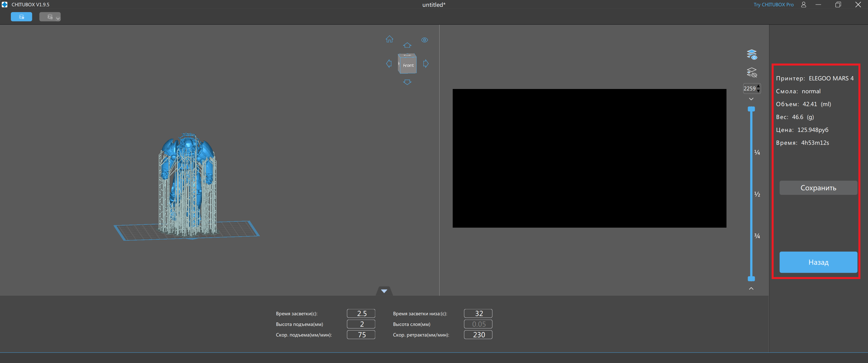Viewport: 868px width, 363px height.
Task: Click the printer name ELEGOO MARS 4
Action: [x=831, y=78]
